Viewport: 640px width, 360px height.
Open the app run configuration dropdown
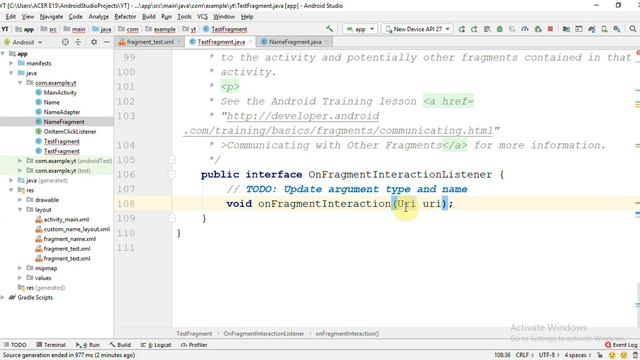tap(360, 29)
